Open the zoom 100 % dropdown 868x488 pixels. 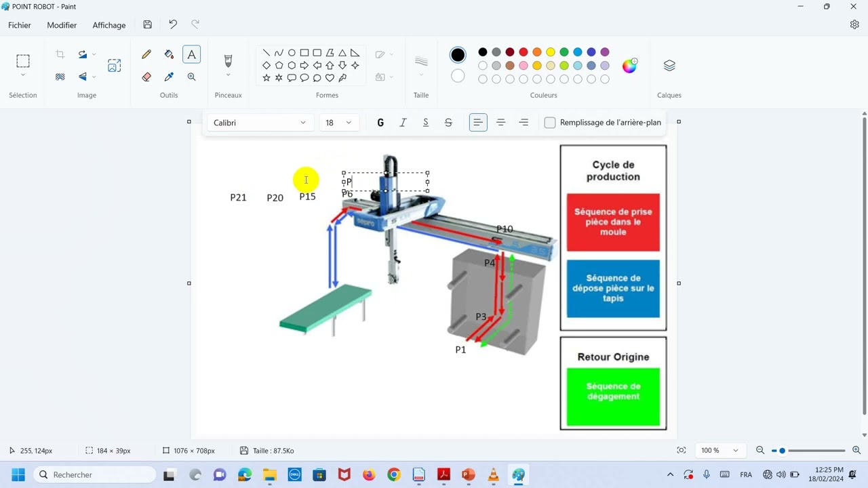719,451
